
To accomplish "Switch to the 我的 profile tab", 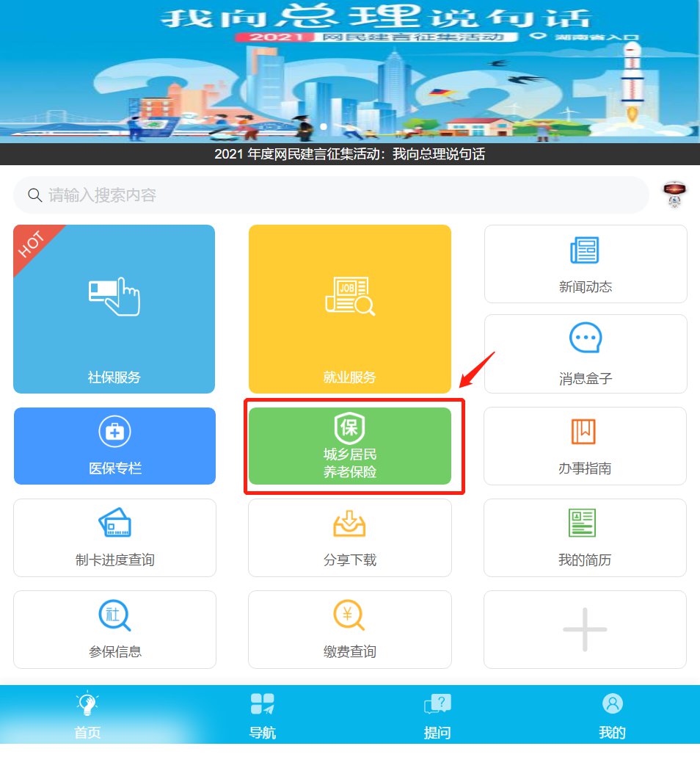I will pos(613,715).
